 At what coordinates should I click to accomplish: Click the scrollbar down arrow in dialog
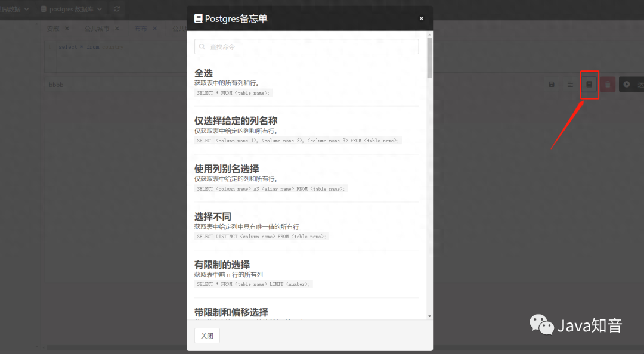click(x=430, y=316)
